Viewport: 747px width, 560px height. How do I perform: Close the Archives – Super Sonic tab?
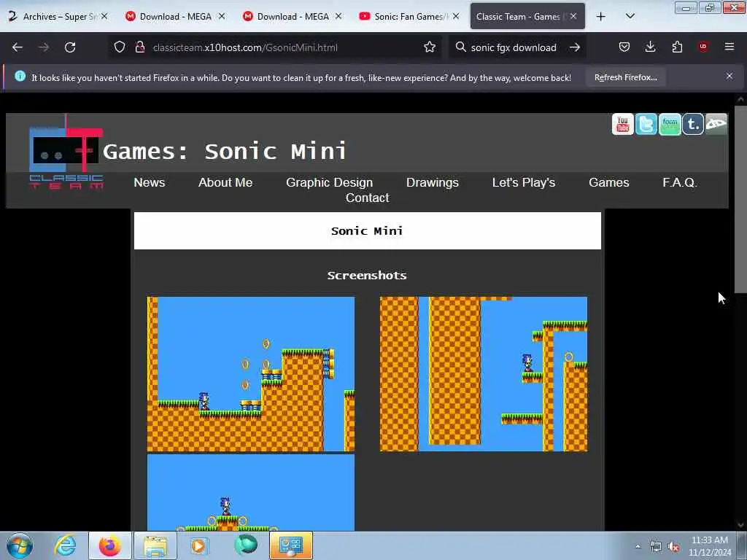pos(104,16)
